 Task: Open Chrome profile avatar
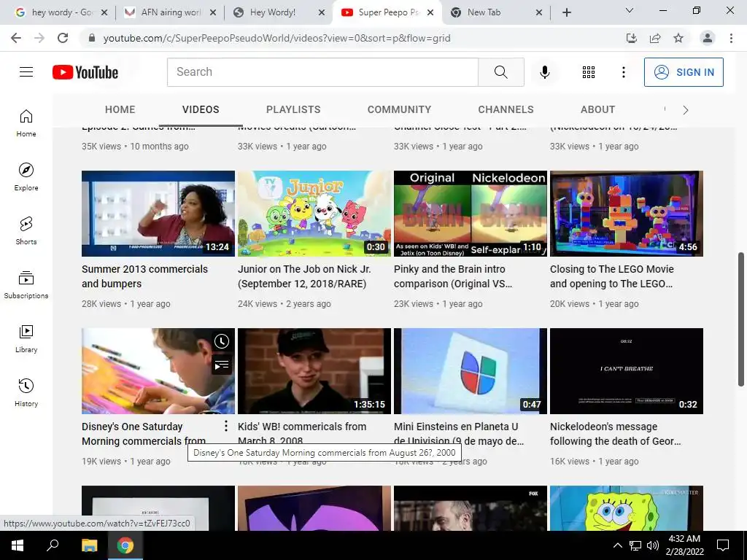708,38
